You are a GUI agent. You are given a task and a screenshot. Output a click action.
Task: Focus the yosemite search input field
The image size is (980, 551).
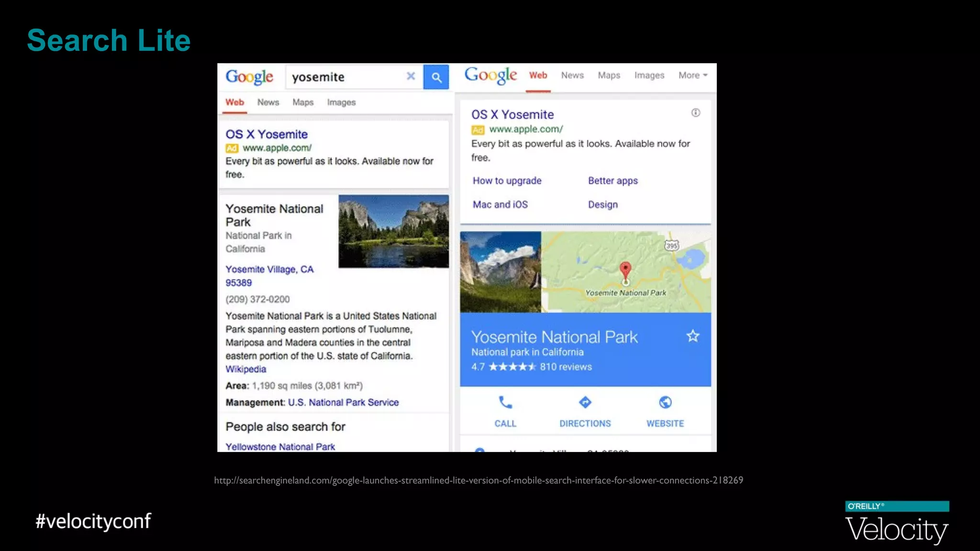point(354,77)
